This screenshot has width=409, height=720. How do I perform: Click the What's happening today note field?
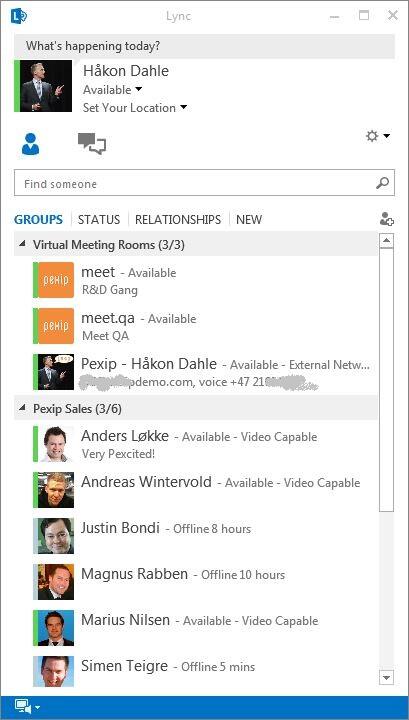click(204, 46)
